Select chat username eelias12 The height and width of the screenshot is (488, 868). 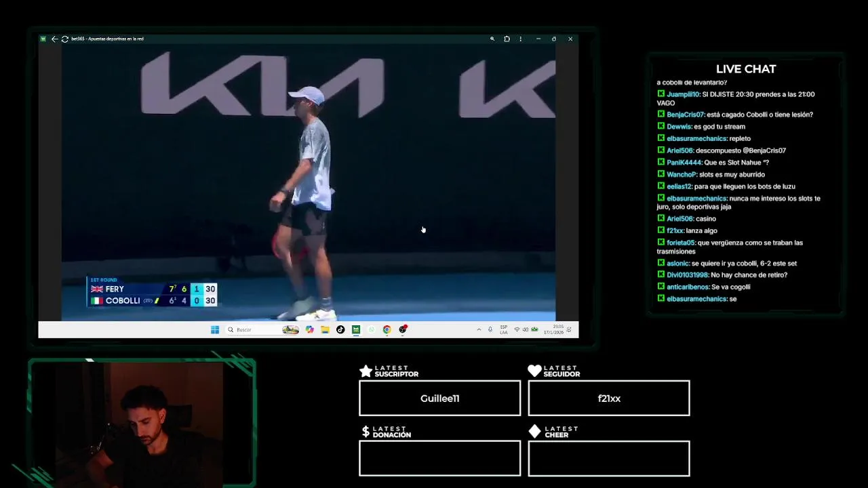pos(679,186)
